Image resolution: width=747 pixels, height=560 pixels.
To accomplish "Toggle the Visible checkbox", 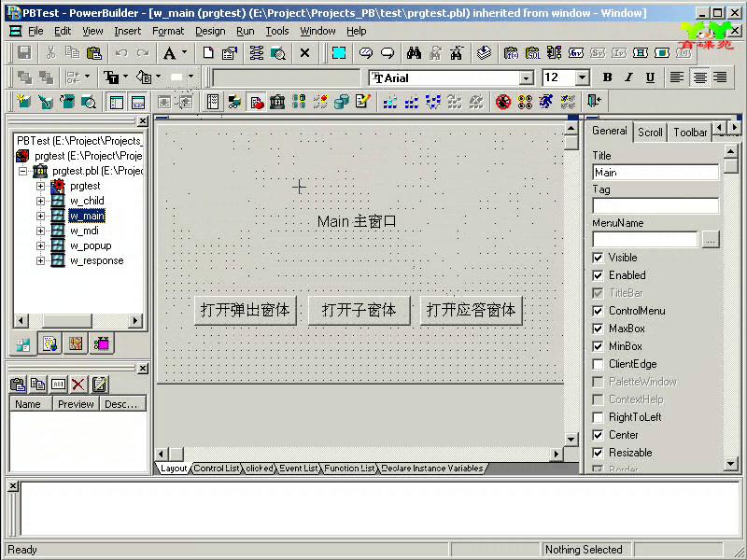I will point(598,258).
